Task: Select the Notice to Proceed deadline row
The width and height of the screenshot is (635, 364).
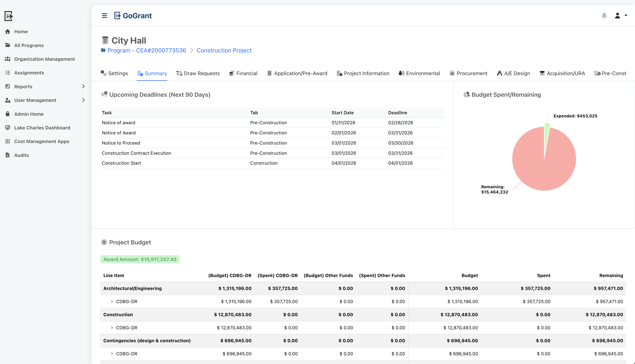Action: point(121,143)
